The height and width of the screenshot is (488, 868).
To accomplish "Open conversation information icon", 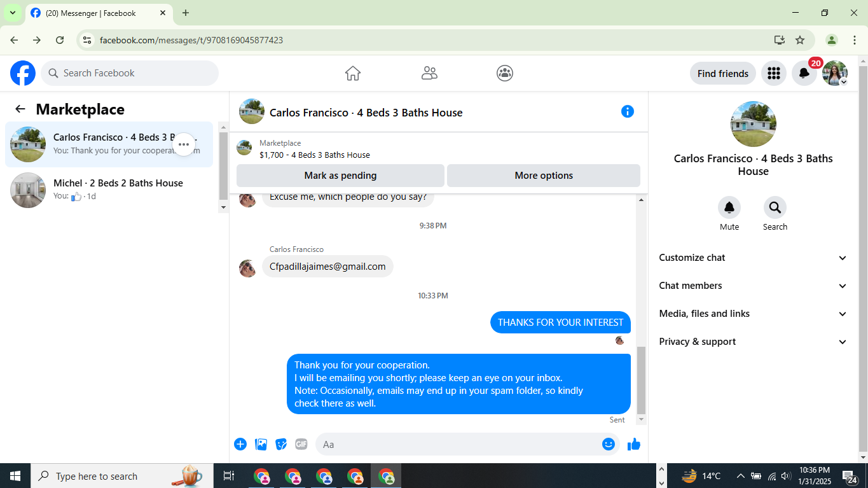I will tap(628, 111).
